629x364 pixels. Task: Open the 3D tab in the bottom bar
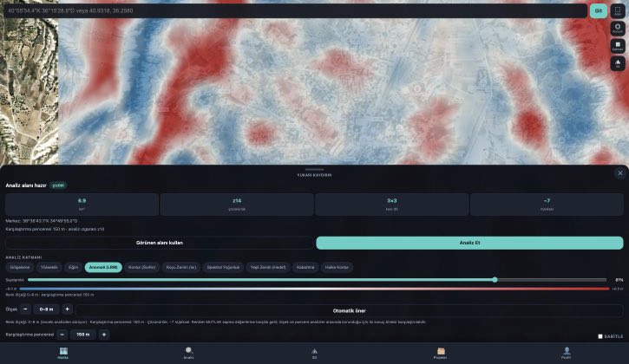pos(314,354)
